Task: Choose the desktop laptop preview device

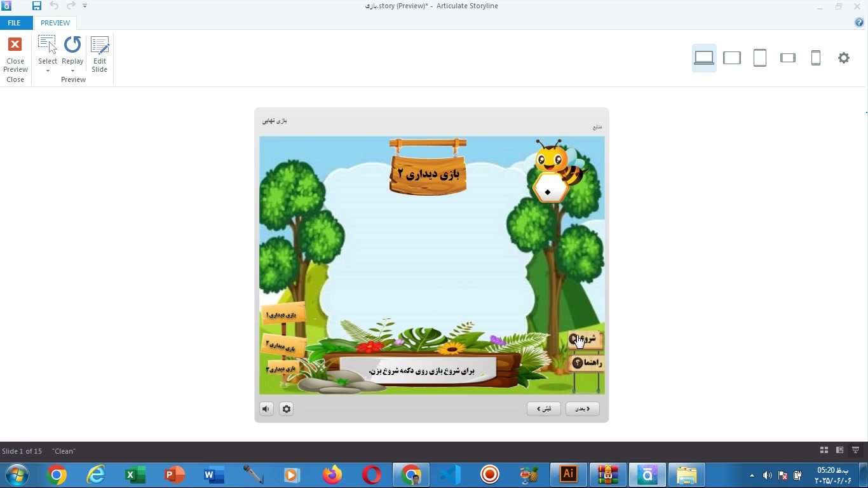Action: click(704, 58)
